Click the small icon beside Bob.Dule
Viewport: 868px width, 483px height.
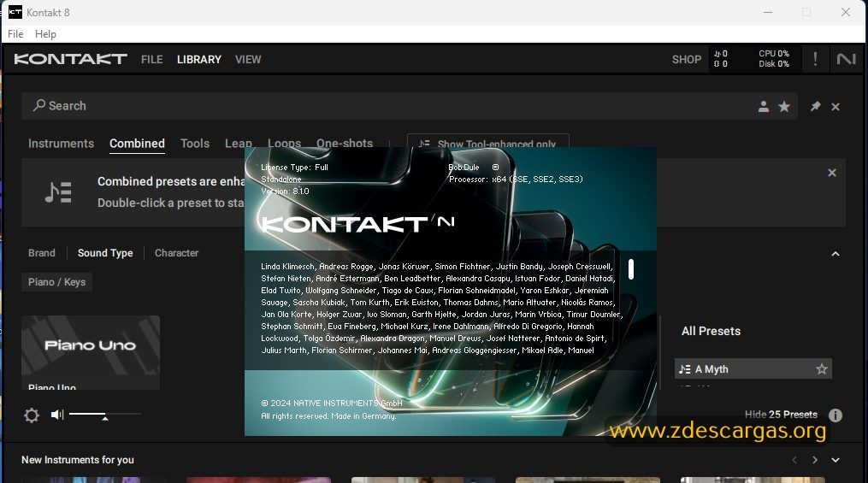tap(495, 167)
